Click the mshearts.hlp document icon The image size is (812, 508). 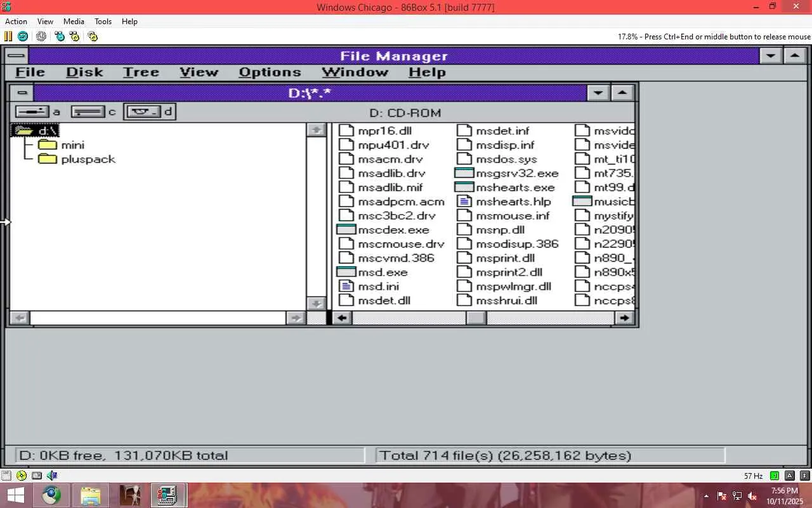point(465,201)
